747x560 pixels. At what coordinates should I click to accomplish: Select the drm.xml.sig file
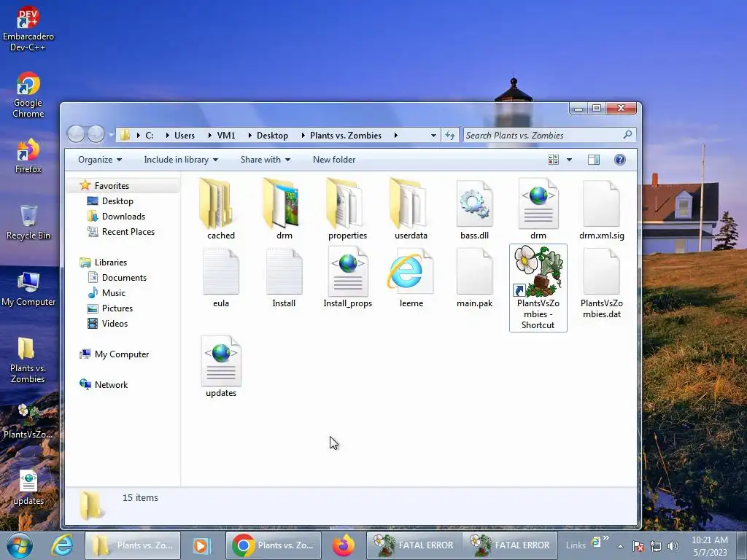point(601,208)
